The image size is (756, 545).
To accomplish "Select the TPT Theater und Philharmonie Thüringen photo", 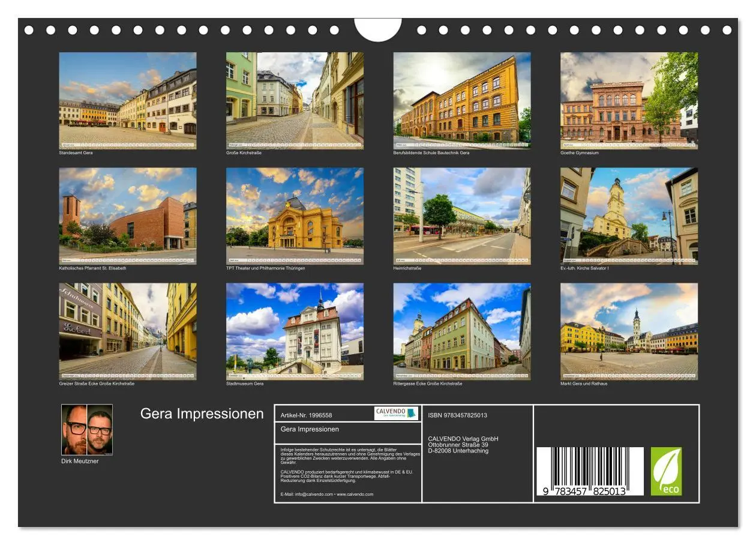I will pos(295,216).
